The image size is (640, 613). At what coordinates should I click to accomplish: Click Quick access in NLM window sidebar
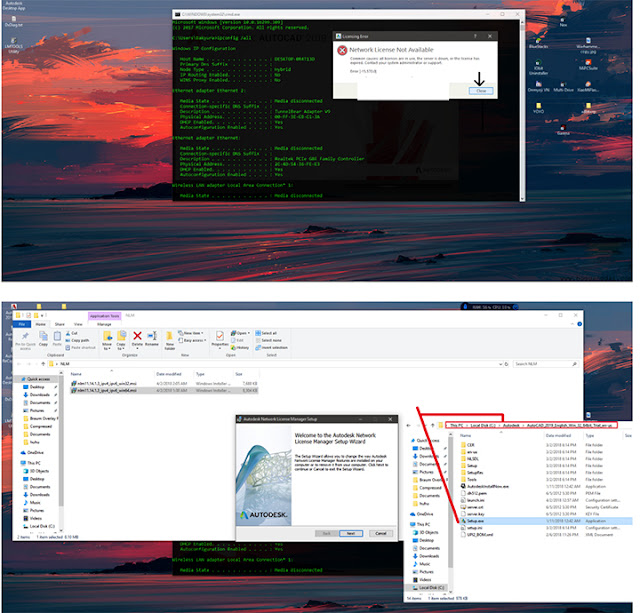35,379
